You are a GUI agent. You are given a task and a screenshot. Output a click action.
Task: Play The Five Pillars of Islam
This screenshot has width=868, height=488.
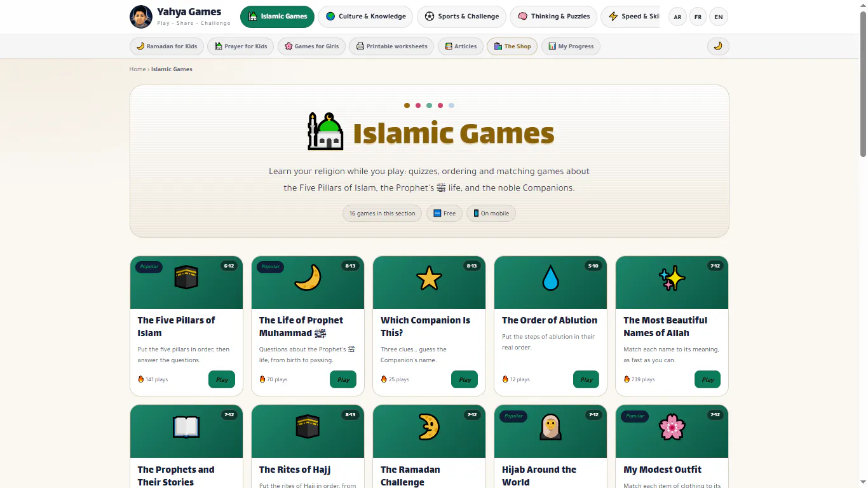tap(222, 379)
